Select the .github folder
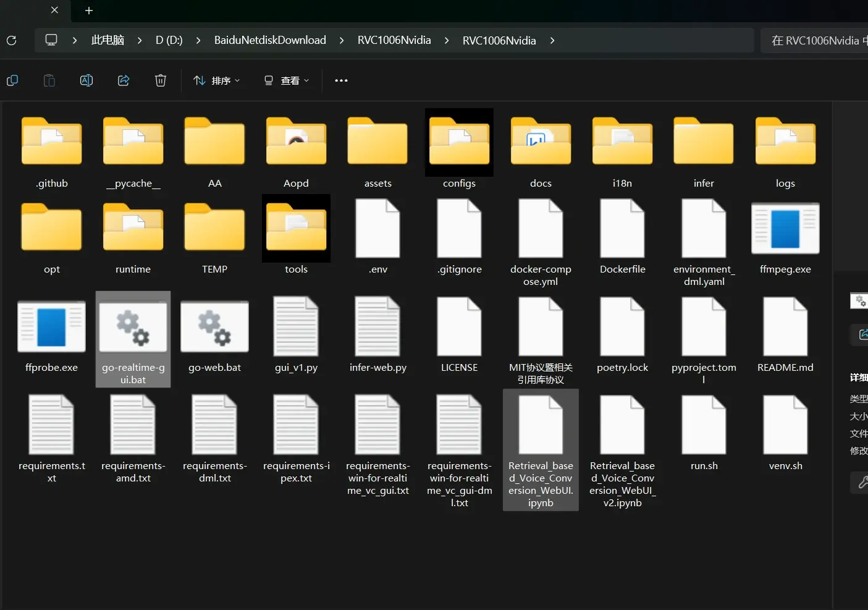 pyautogui.click(x=52, y=152)
